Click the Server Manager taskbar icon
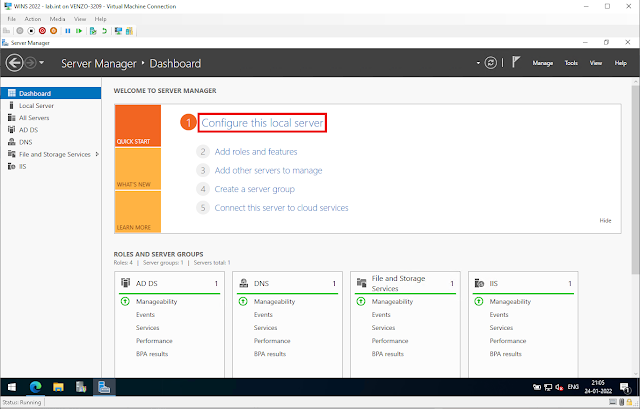The image size is (640, 409). [104, 387]
